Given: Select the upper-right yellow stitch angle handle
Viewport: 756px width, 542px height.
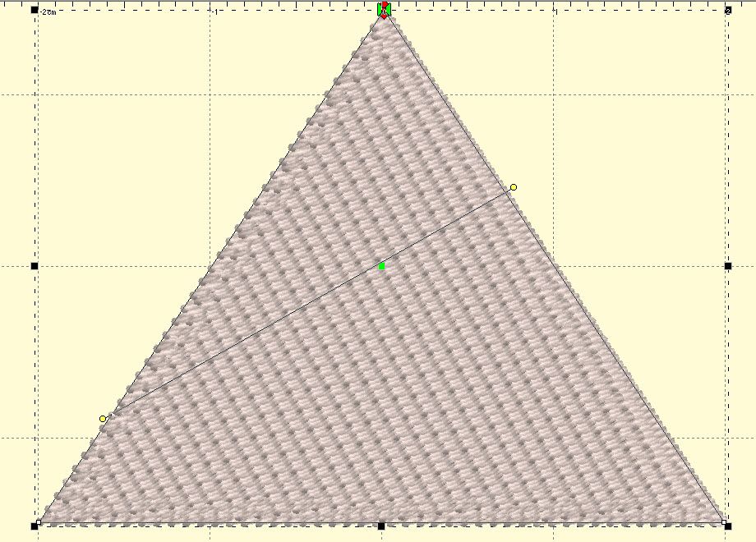Looking at the screenshot, I should tap(514, 188).
